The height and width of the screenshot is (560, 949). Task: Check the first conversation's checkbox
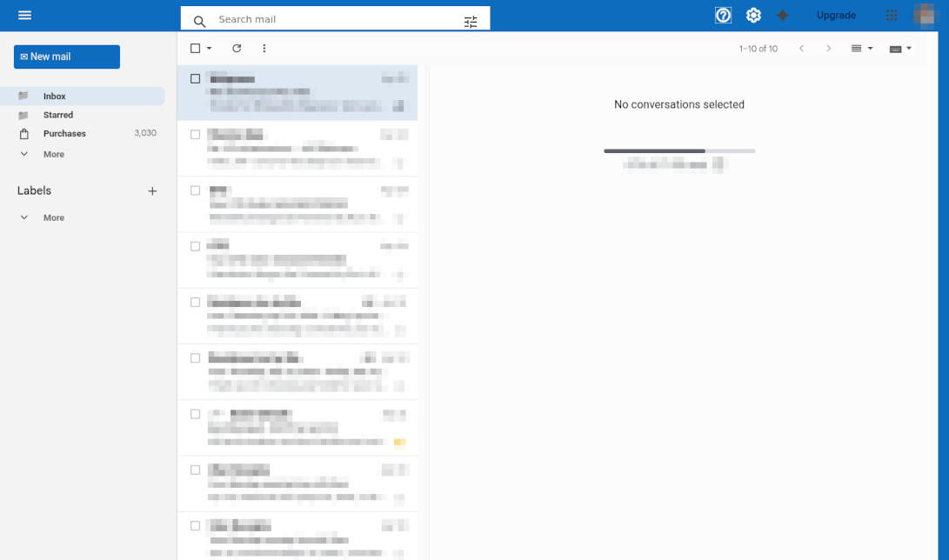196,78
